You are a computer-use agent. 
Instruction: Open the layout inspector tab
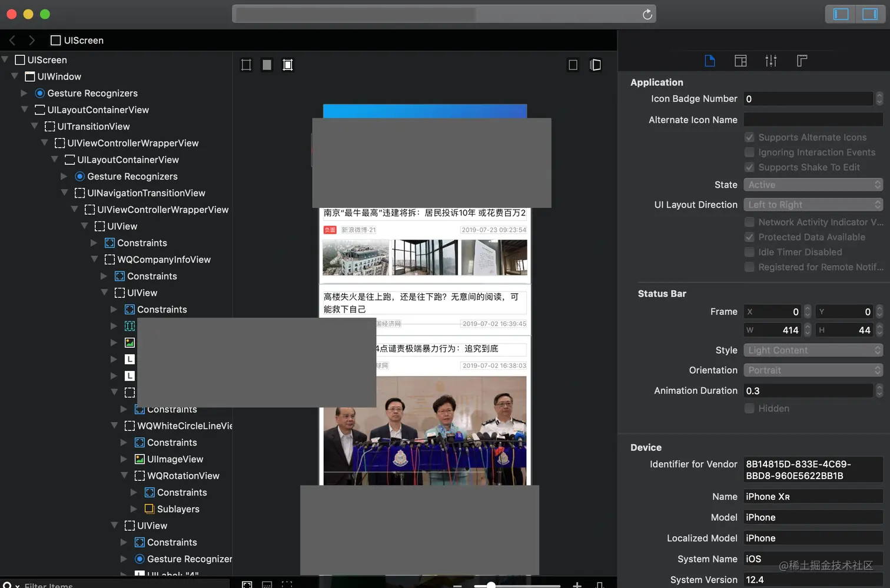coord(740,61)
